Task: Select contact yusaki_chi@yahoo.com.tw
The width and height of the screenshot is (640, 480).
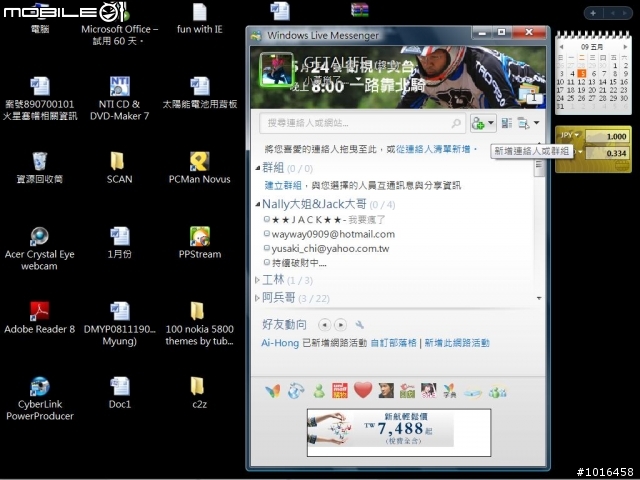Action: (326, 249)
